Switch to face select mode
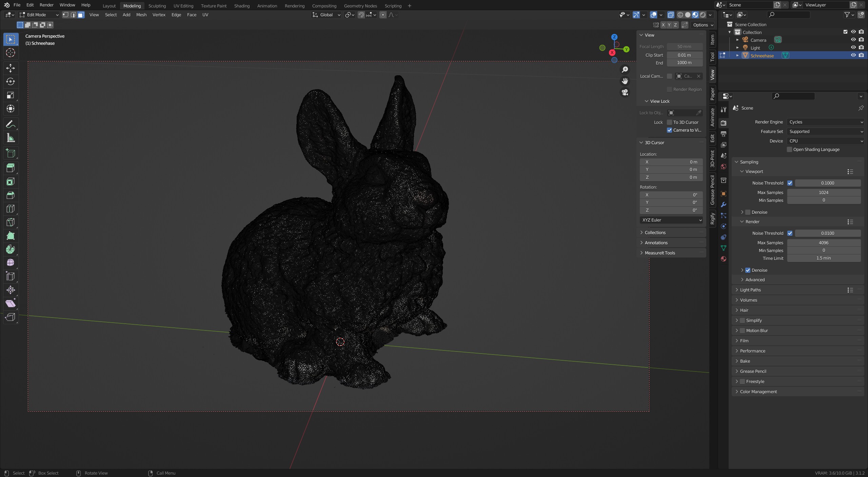 tap(81, 15)
